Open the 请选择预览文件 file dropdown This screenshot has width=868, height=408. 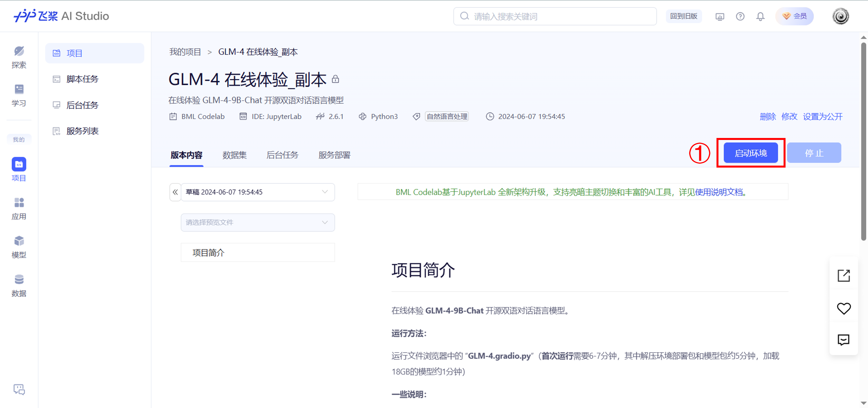(258, 222)
